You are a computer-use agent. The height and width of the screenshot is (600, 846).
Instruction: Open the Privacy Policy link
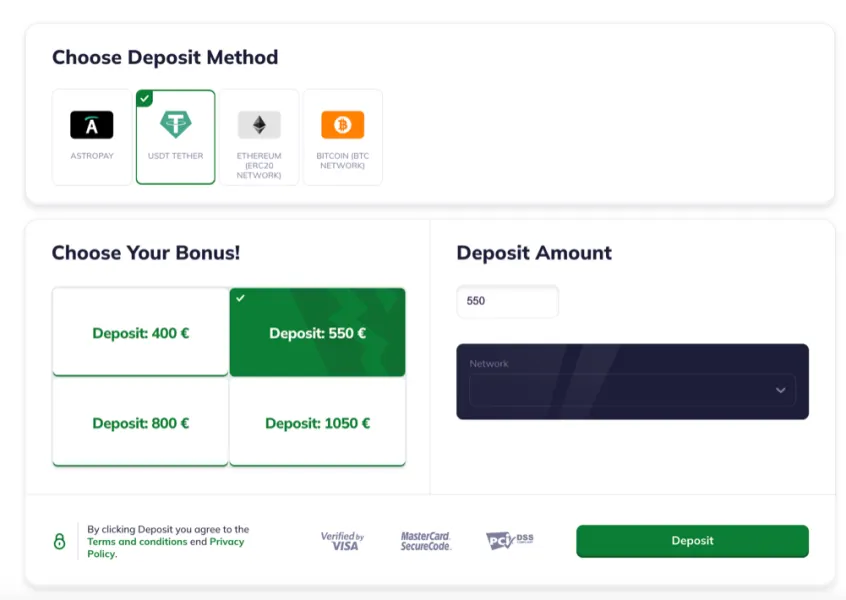click(x=166, y=548)
